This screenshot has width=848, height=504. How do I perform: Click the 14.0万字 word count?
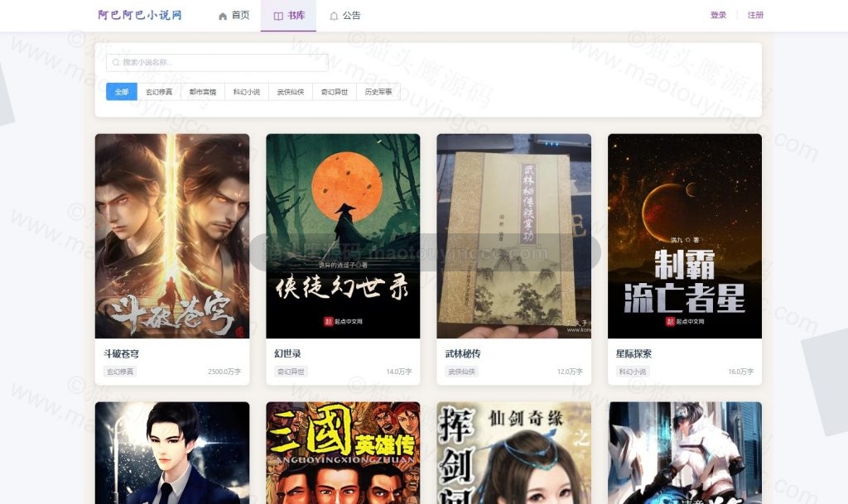[x=399, y=372]
